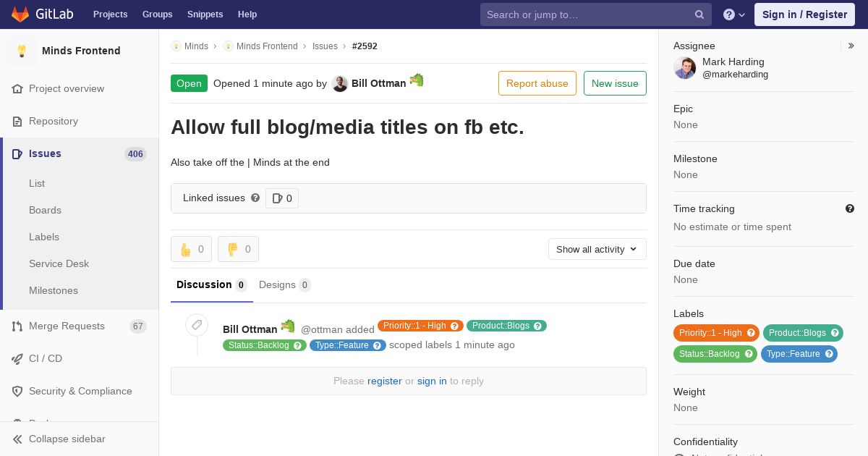The width and height of the screenshot is (868, 456).
Task: Click the Minds breadcrumb lightbulb icon
Action: tap(176, 46)
